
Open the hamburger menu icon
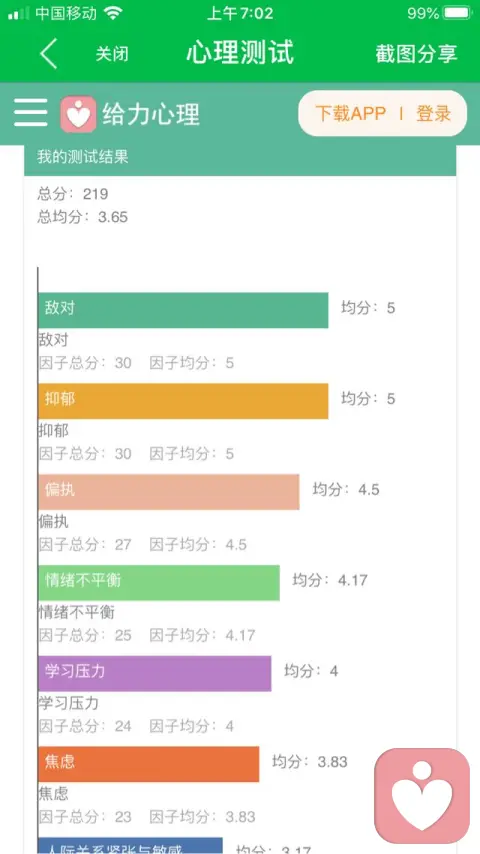coord(31,113)
